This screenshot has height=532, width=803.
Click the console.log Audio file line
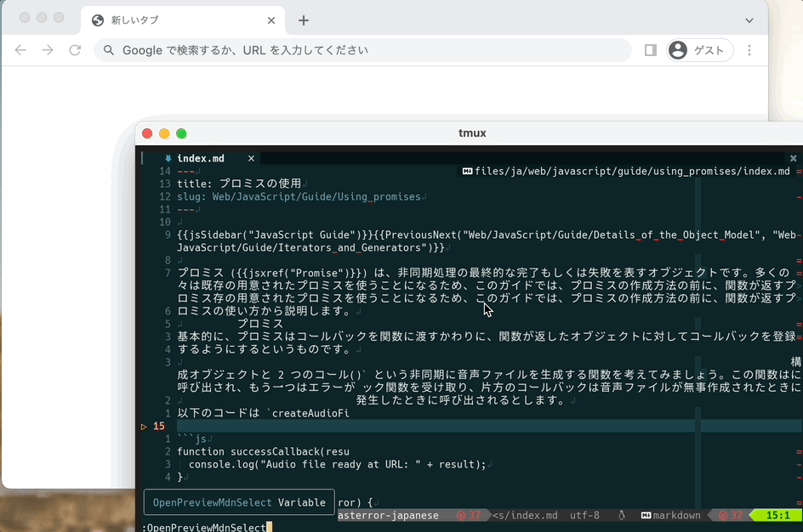point(337,465)
